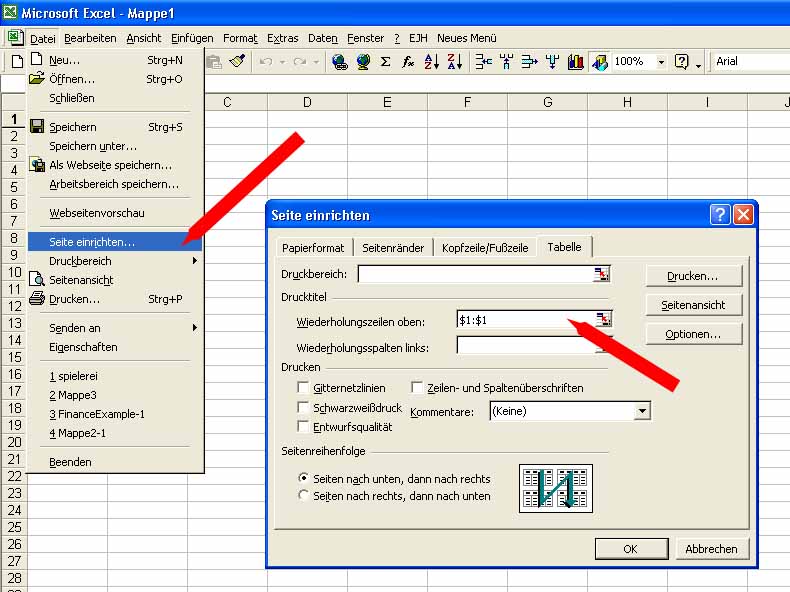The width and height of the screenshot is (790, 592).
Task: Open the Extras menu
Action: coord(282,38)
